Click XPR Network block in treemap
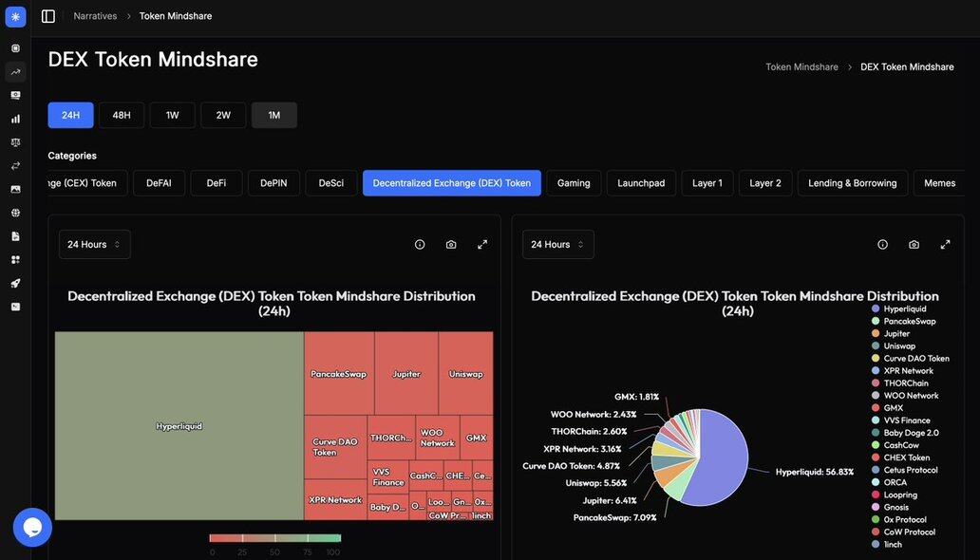The image size is (980, 560). point(335,499)
